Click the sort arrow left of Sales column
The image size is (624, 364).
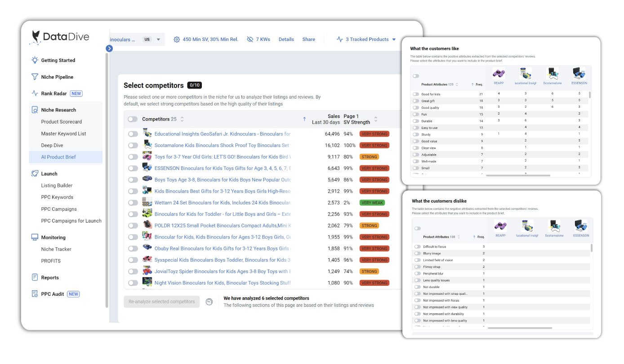tap(304, 119)
